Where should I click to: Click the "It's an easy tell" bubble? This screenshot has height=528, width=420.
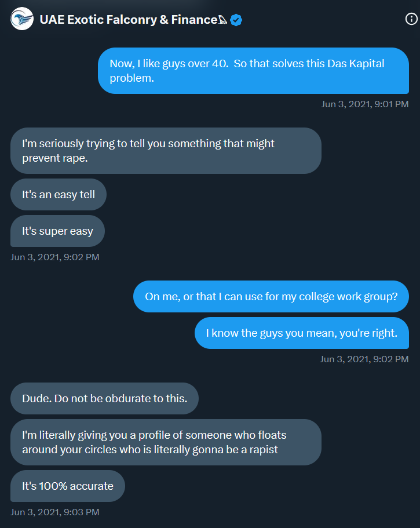(59, 194)
